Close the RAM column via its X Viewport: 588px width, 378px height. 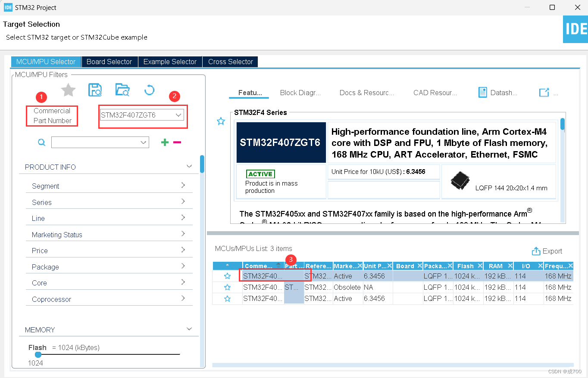(x=510, y=266)
